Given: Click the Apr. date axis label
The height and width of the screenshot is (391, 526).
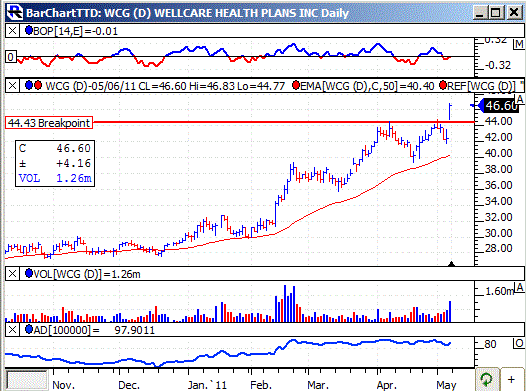Looking at the screenshot, I should click(x=387, y=385).
